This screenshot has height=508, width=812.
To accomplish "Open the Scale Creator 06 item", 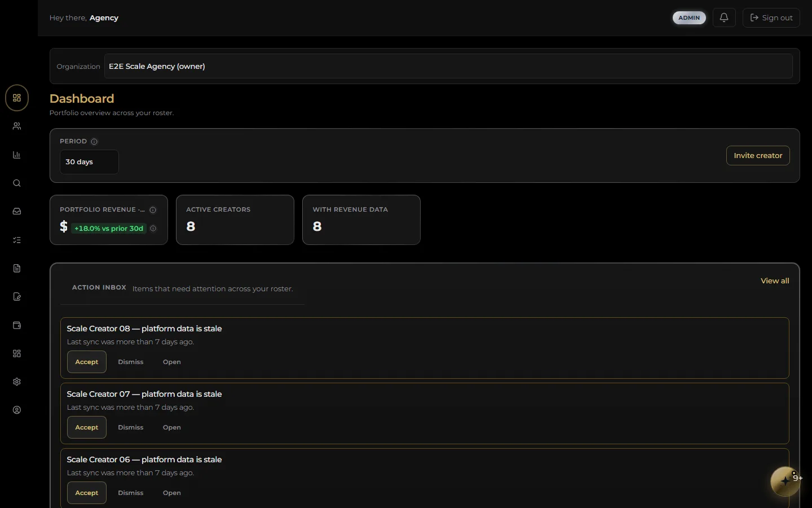I will (x=172, y=493).
